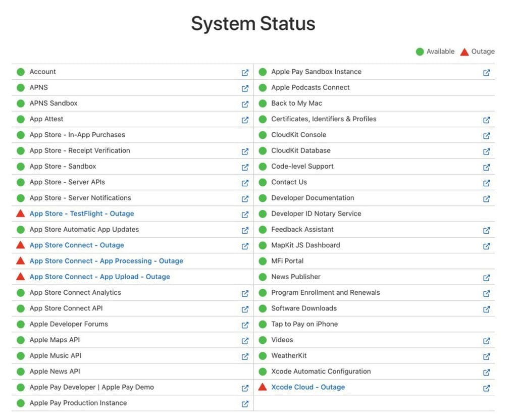Click the green status dot beside MFi Portal
This screenshot has height=420, width=517.
(263, 261)
